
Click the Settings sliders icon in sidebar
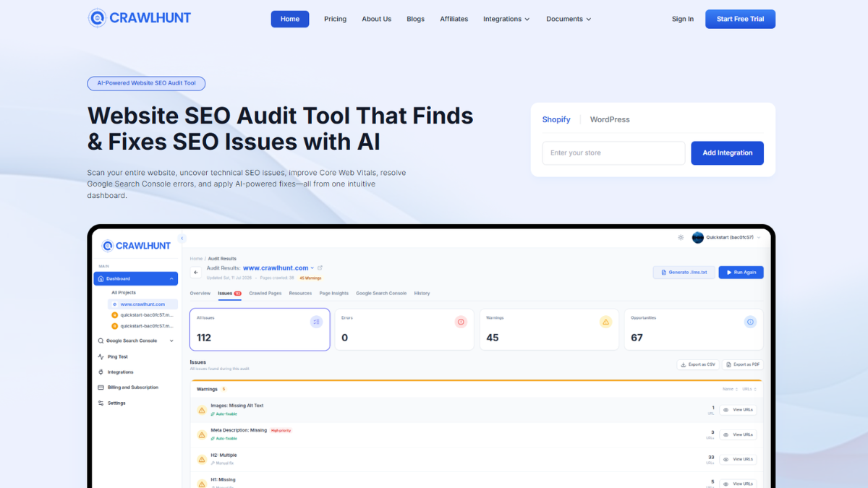pos(101,403)
